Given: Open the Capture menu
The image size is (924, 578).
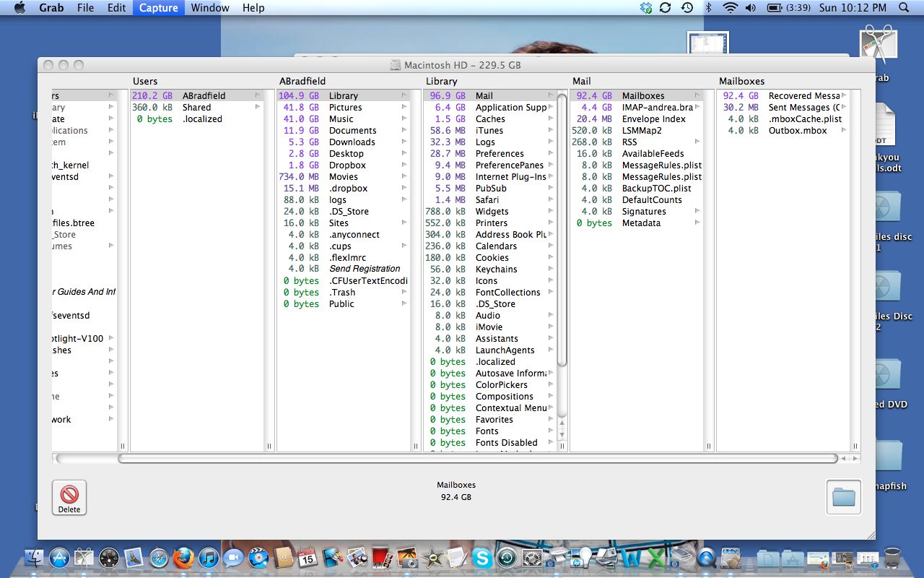Looking at the screenshot, I should (x=158, y=8).
